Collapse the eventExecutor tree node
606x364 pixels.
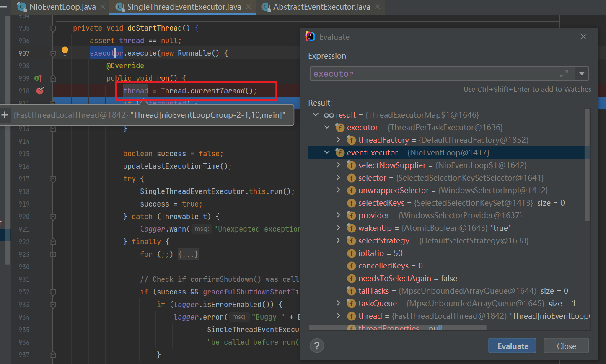tap(327, 152)
